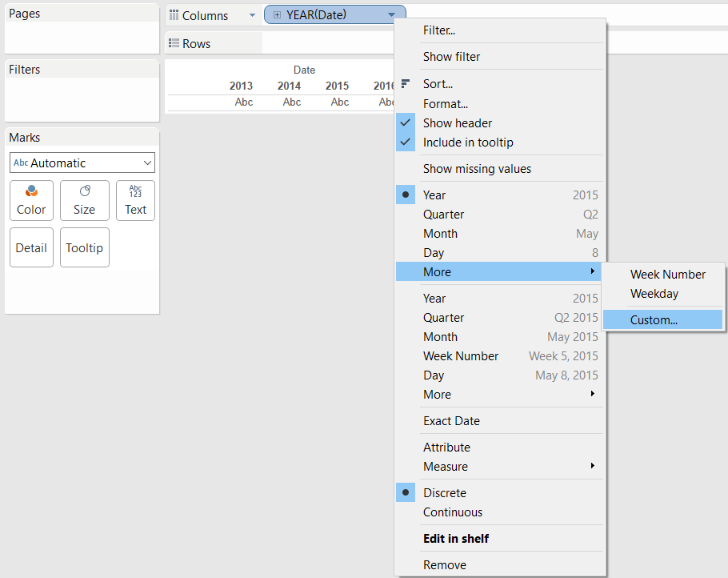Click the Sort icon in context menu
Viewport: 728px width, 578px height.
[x=406, y=83]
